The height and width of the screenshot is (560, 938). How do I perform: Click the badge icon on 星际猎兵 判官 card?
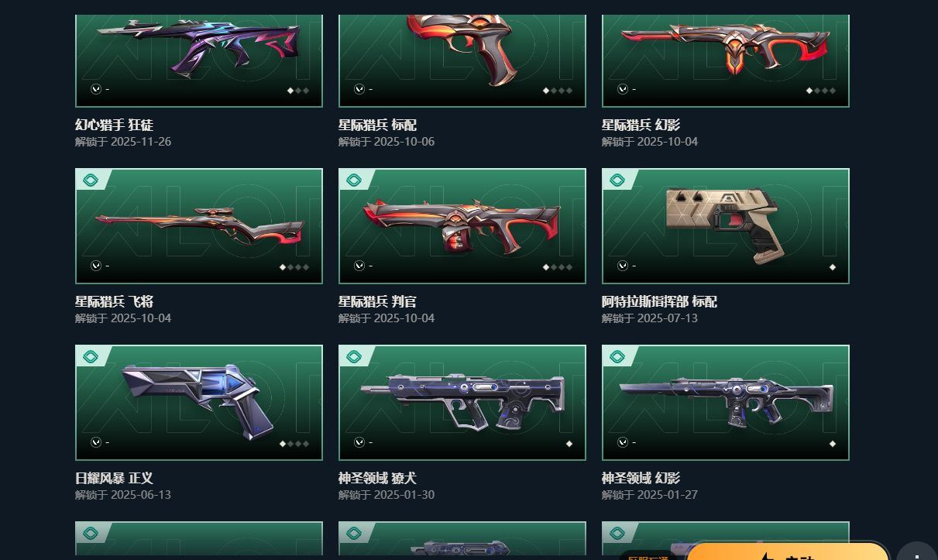tap(354, 180)
